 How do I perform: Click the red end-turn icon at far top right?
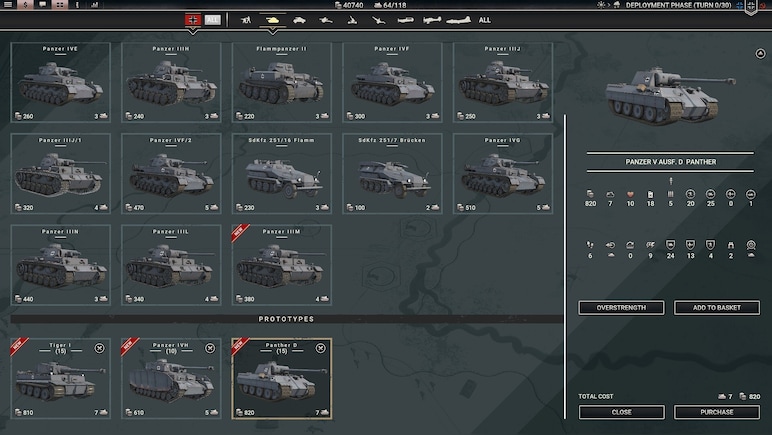pyautogui.click(x=763, y=5)
